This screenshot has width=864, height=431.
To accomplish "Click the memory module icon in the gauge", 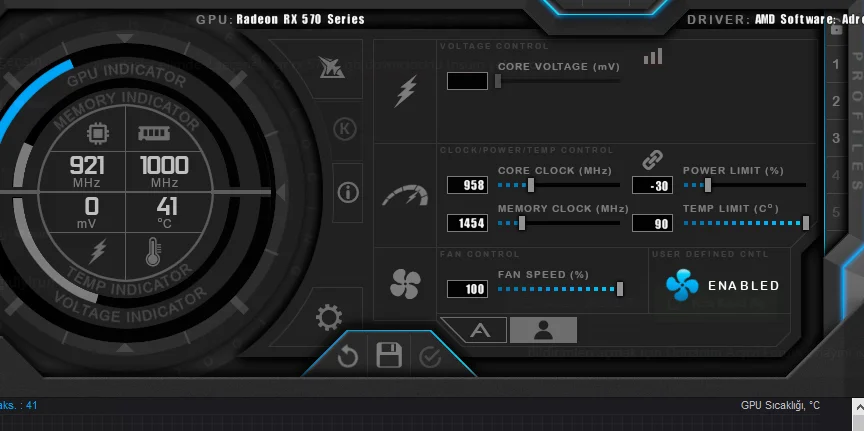I will tap(154, 133).
